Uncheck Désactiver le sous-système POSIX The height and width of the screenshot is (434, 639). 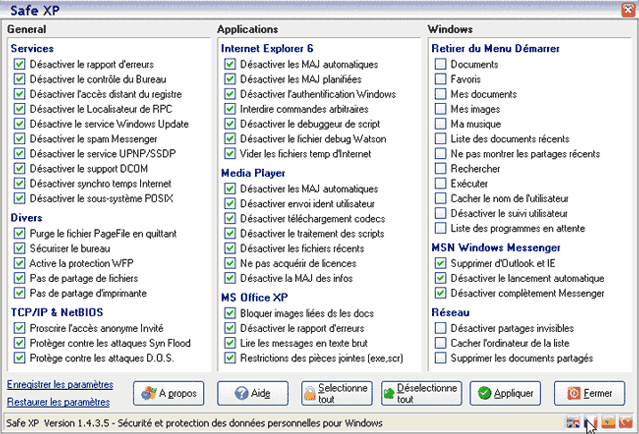point(19,198)
